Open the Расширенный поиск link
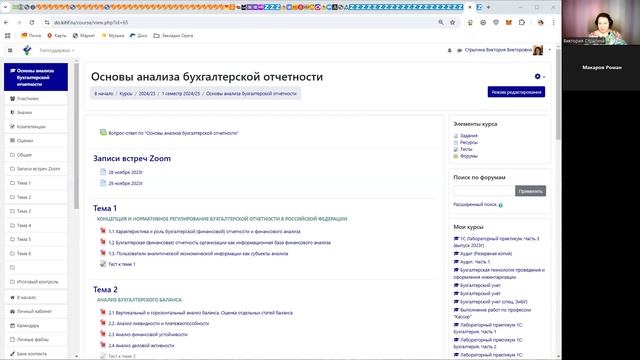This screenshot has width=640, height=360. (475, 204)
